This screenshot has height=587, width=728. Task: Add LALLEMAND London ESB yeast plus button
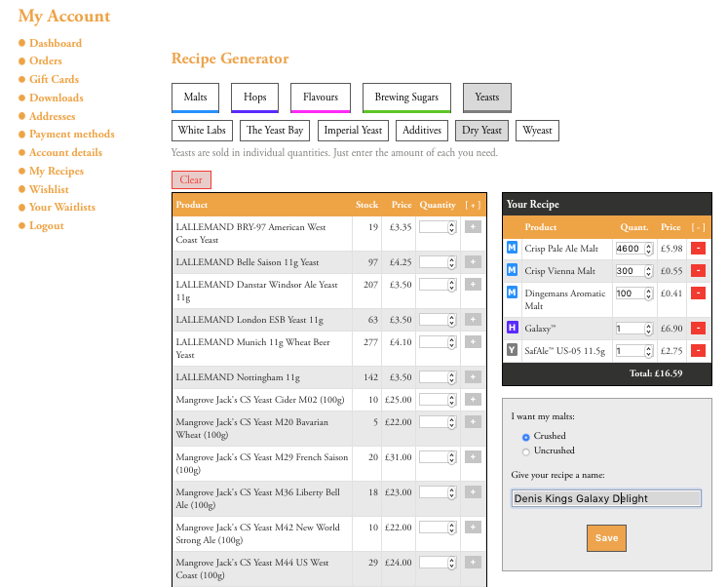click(x=473, y=320)
